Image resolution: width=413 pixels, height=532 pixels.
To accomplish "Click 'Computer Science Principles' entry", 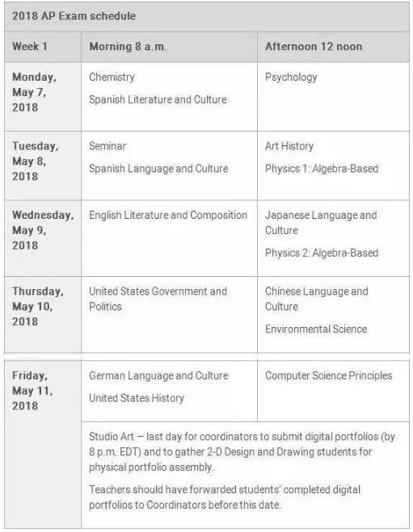I will 328,375.
